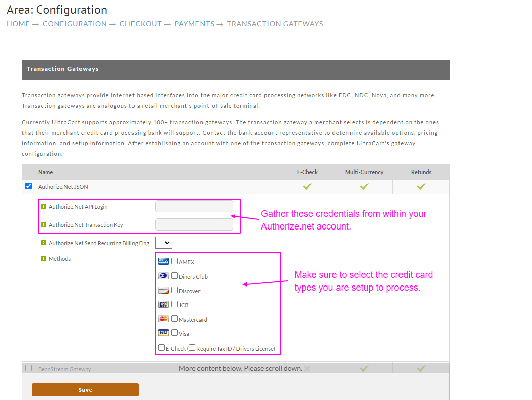
Task: Go to the HOME breadcrumb
Action: [18, 24]
